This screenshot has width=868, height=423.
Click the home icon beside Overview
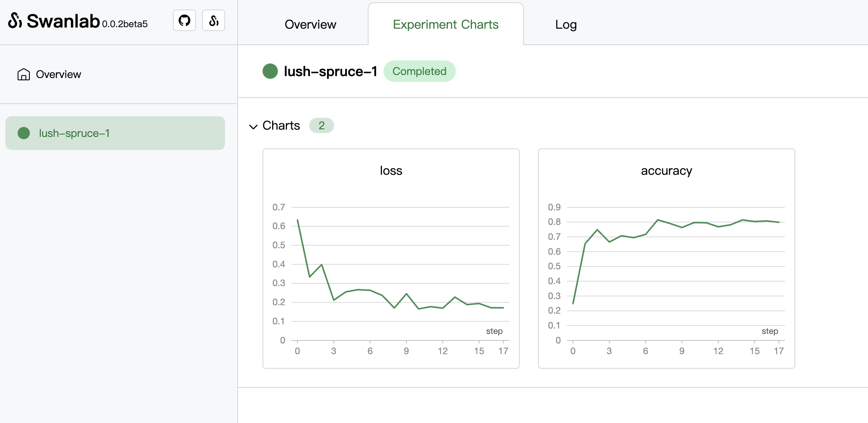click(23, 74)
